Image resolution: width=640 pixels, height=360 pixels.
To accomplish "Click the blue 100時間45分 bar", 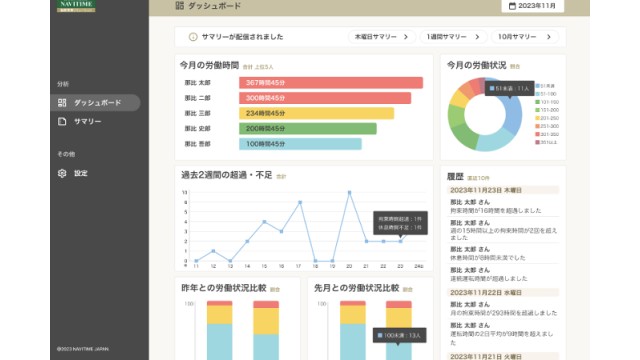I will 300,144.
